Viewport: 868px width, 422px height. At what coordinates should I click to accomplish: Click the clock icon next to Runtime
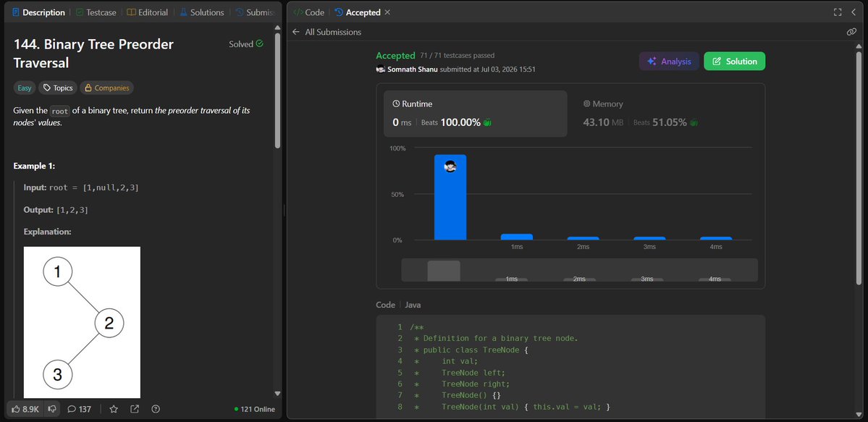396,104
